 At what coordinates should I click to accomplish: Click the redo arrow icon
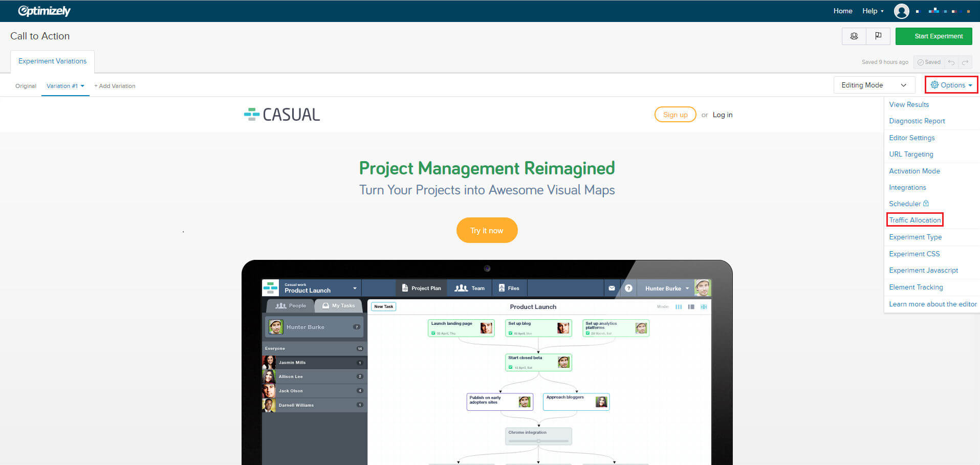965,62
